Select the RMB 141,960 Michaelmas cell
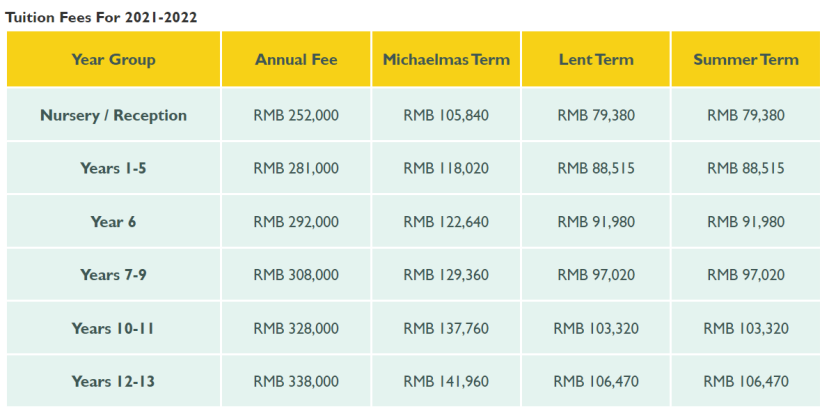The width and height of the screenshot is (829, 416). 446,381
